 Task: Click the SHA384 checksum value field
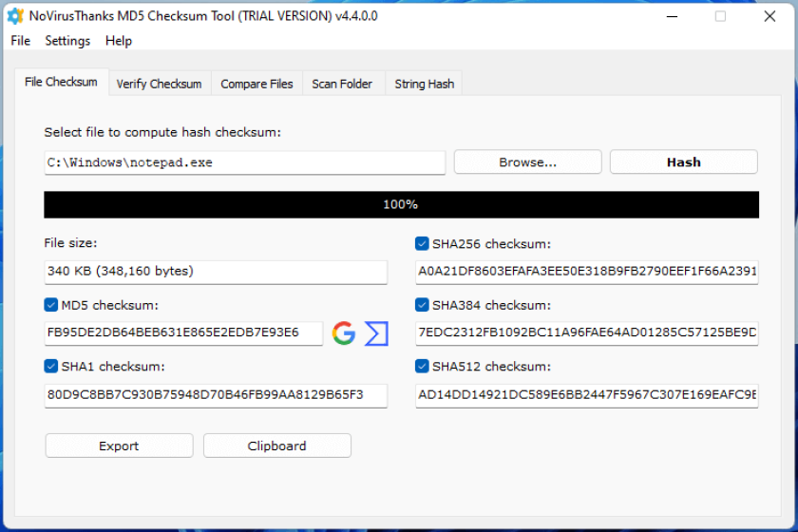(x=587, y=333)
